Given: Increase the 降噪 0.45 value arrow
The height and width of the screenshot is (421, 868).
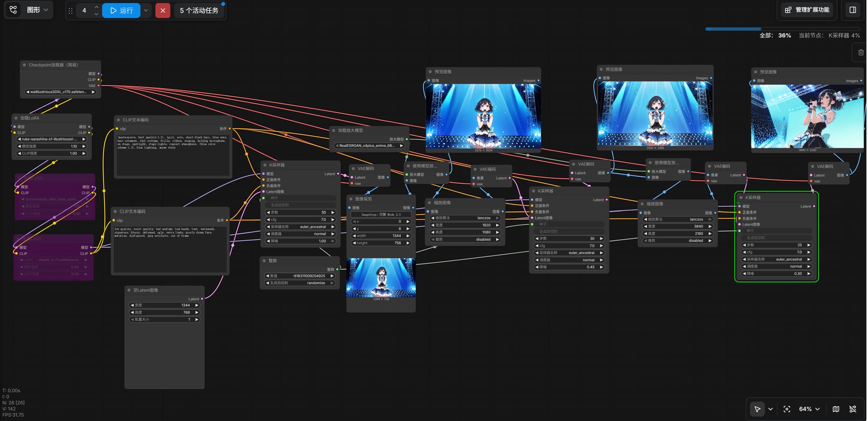Looking at the screenshot, I should tap(601, 267).
